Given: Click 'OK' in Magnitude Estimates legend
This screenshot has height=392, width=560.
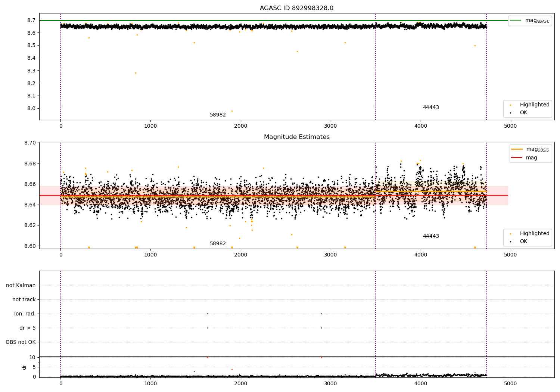Looking at the screenshot, I should pyautogui.click(x=523, y=241).
